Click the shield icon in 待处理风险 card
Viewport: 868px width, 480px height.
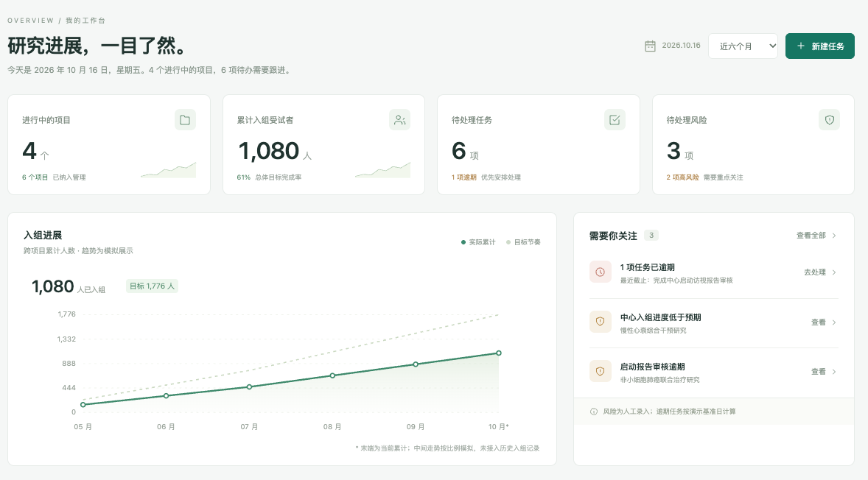[829, 120]
